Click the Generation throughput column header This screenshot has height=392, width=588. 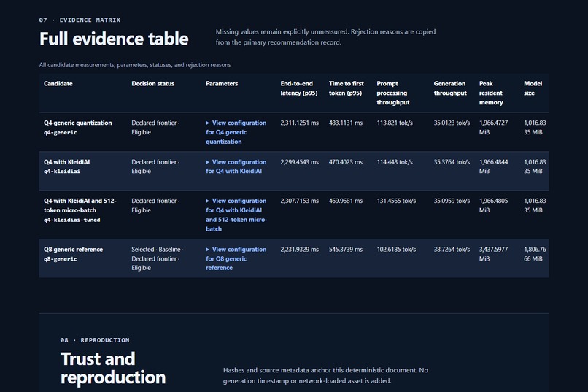pyautogui.click(x=450, y=88)
